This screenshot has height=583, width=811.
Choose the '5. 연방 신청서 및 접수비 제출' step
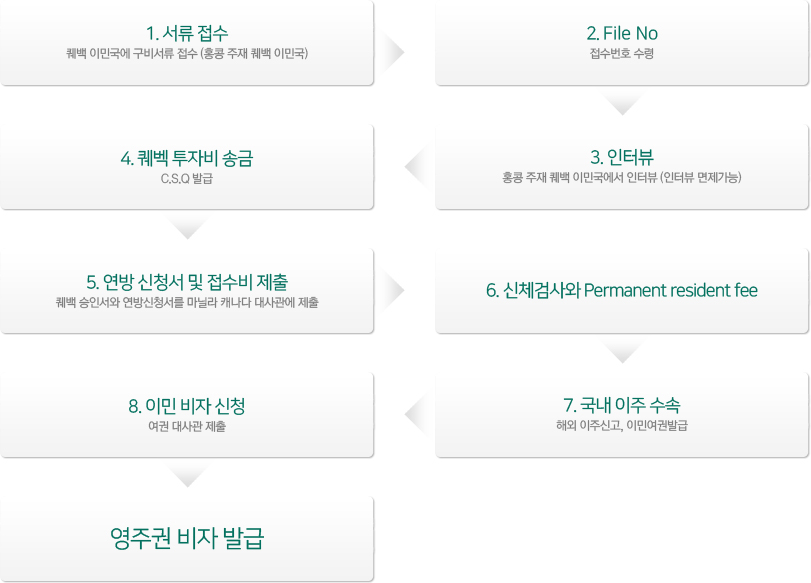click(x=187, y=291)
